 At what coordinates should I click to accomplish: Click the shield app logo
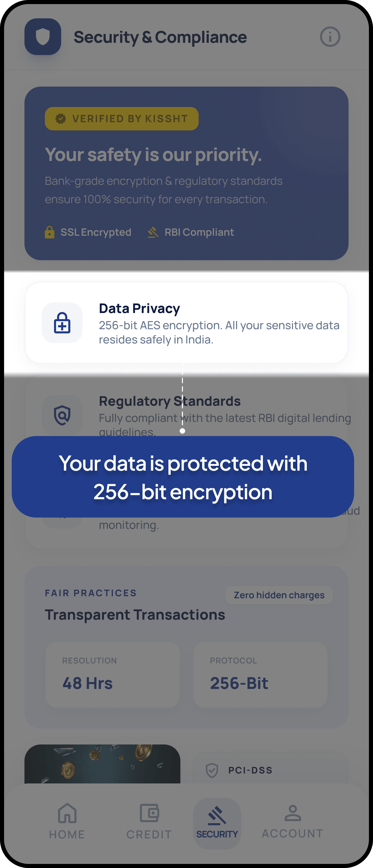click(x=43, y=37)
